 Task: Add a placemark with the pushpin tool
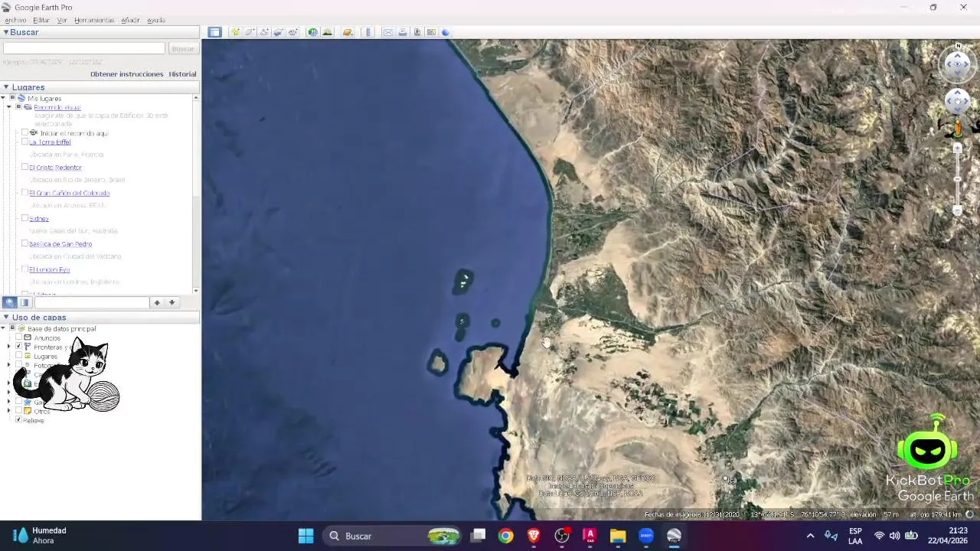[235, 32]
